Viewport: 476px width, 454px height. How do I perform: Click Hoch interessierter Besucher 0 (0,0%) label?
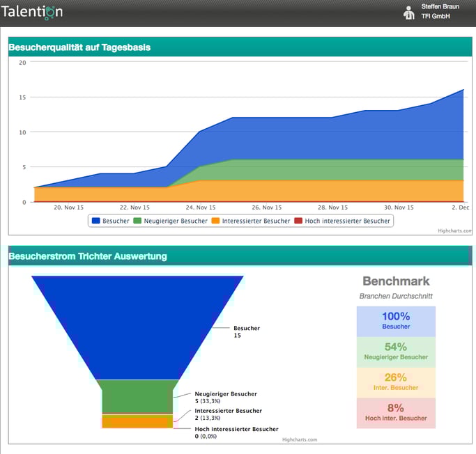pyautogui.click(x=236, y=433)
